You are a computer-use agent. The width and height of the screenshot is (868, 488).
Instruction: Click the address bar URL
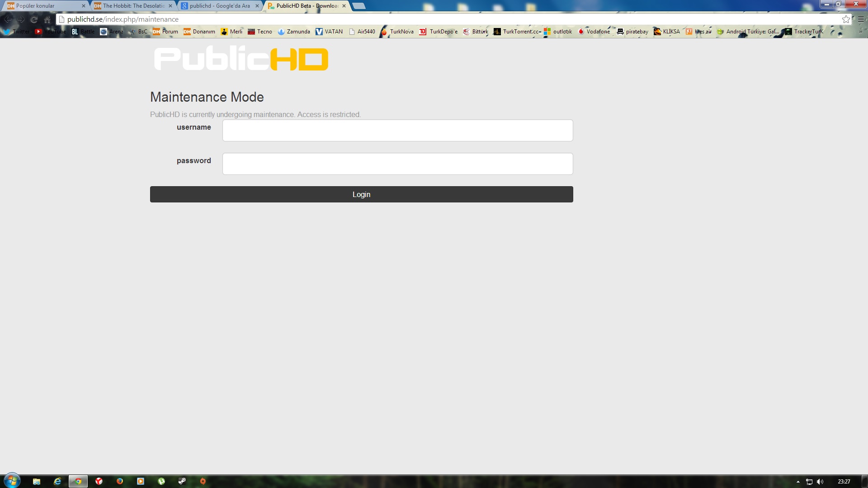pos(123,19)
